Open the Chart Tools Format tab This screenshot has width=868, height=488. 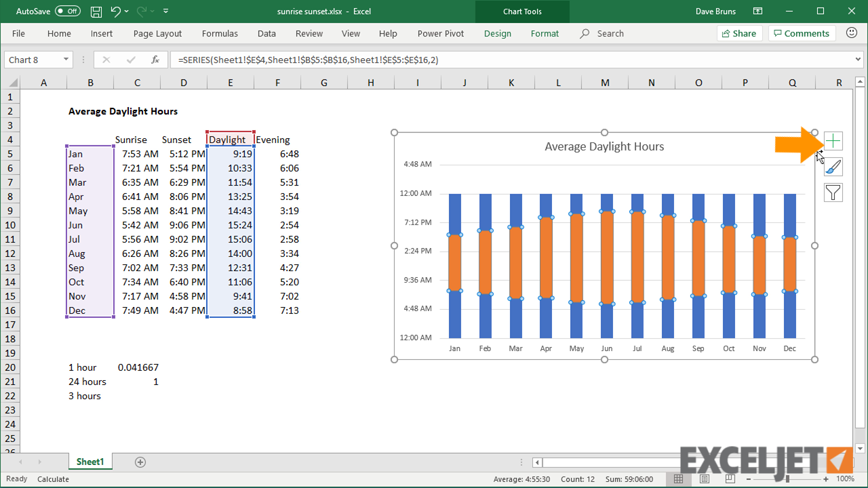point(545,33)
